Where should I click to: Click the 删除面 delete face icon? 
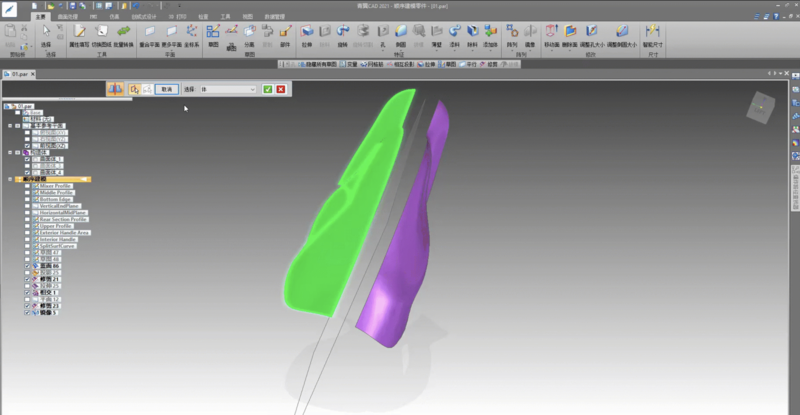coord(570,36)
